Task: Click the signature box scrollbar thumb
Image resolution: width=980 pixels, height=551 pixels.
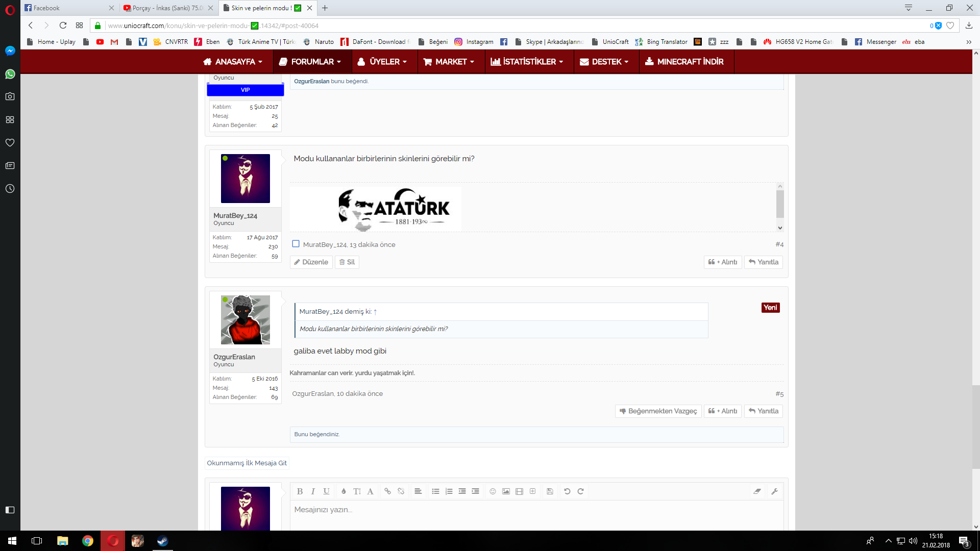Action: click(x=780, y=204)
